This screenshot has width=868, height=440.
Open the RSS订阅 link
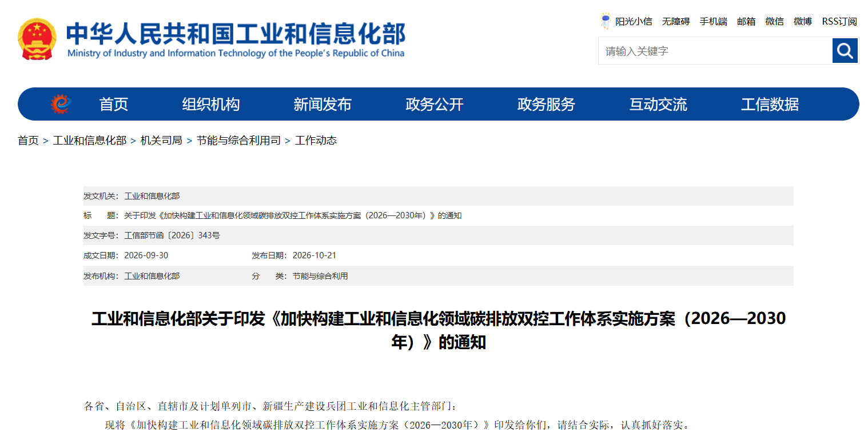click(x=839, y=21)
